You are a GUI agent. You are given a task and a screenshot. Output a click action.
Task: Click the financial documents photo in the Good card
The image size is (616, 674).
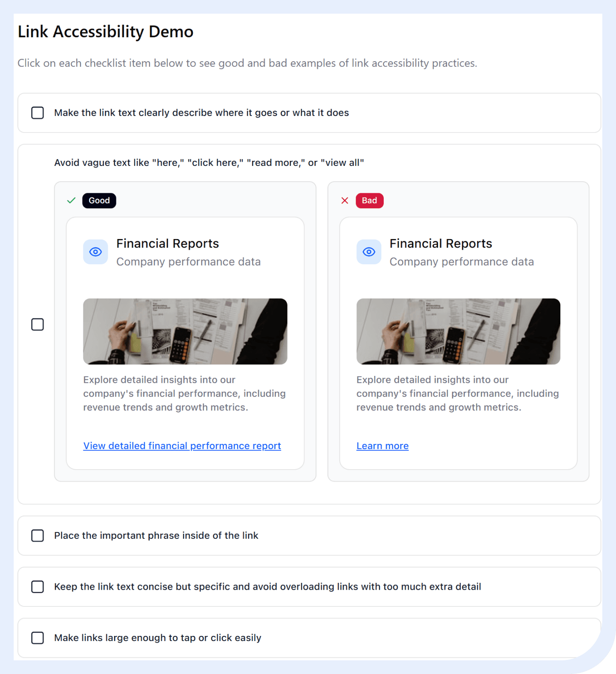point(185,331)
